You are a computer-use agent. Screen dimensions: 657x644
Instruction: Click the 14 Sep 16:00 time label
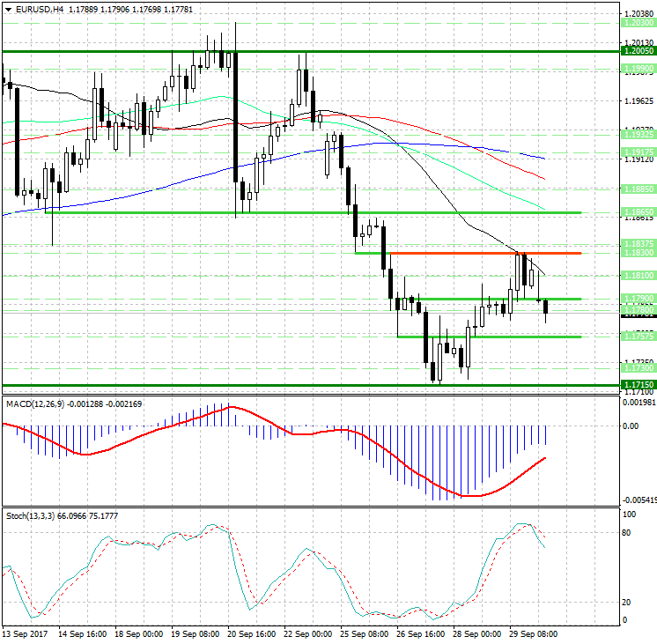click(82, 634)
